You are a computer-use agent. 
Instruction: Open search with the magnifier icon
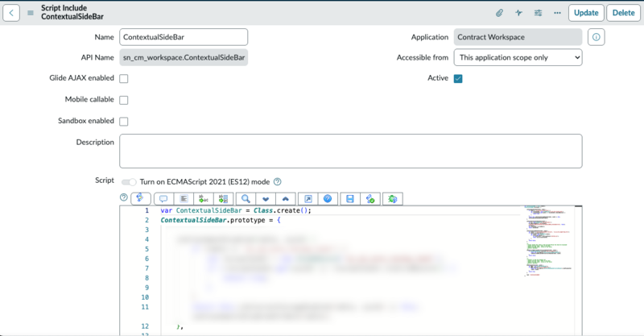pyautogui.click(x=246, y=199)
